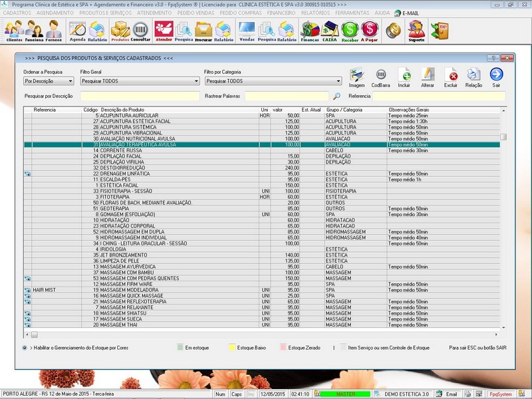Viewport: 532px width, 399px height.
Task: Click the red Atender icon
Action: coord(164,31)
